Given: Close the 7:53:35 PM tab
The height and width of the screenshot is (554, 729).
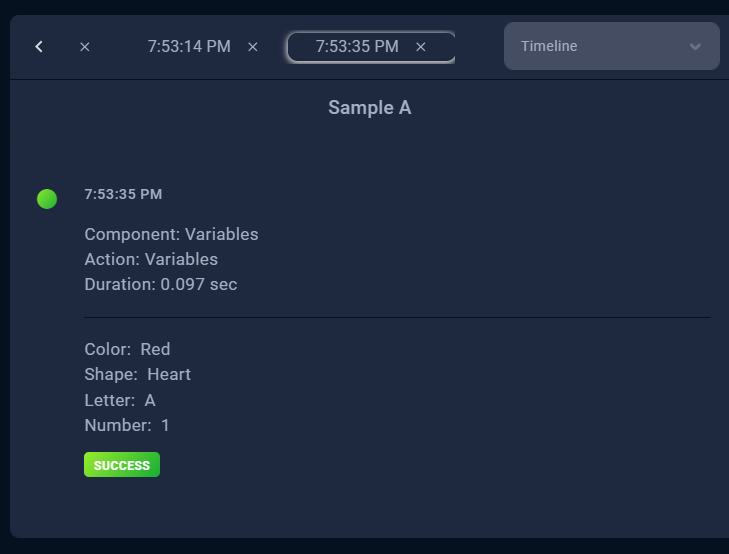Looking at the screenshot, I should point(421,47).
